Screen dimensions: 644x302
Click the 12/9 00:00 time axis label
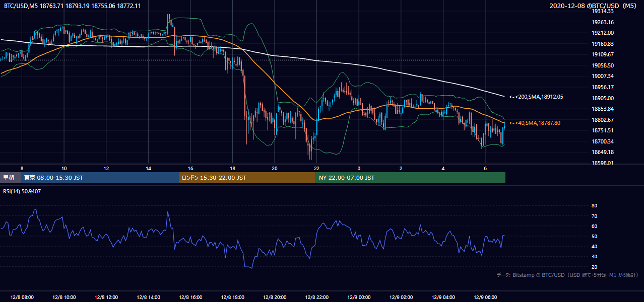(x=359, y=297)
